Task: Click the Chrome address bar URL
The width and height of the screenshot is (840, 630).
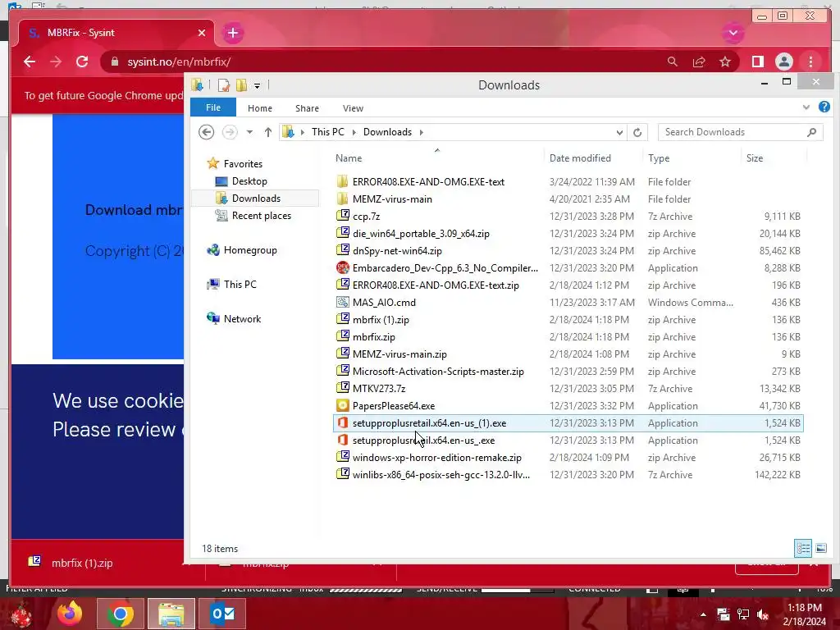Action: pyautogui.click(x=179, y=62)
